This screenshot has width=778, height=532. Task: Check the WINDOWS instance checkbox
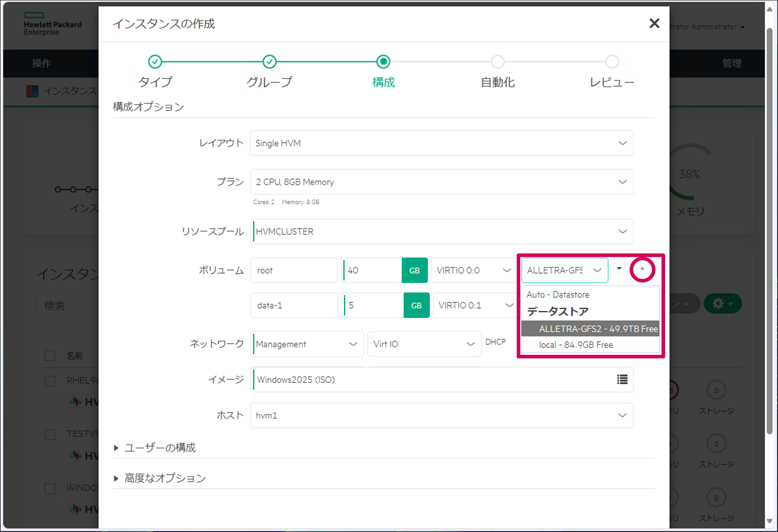click(49, 488)
